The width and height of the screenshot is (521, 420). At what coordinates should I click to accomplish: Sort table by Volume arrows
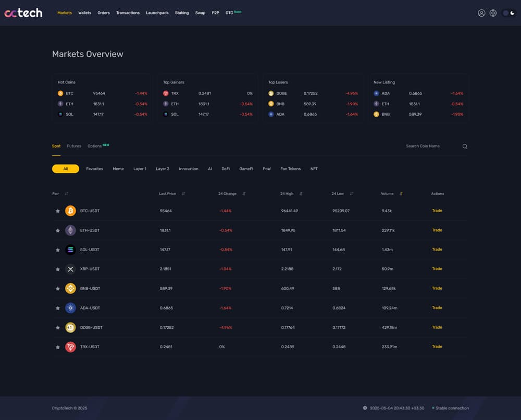tap(401, 193)
